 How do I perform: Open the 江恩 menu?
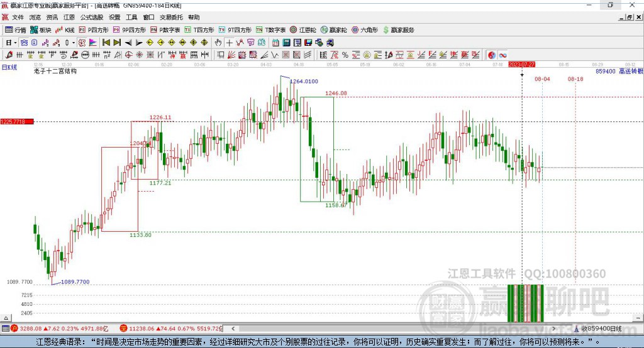[x=69, y=17]
